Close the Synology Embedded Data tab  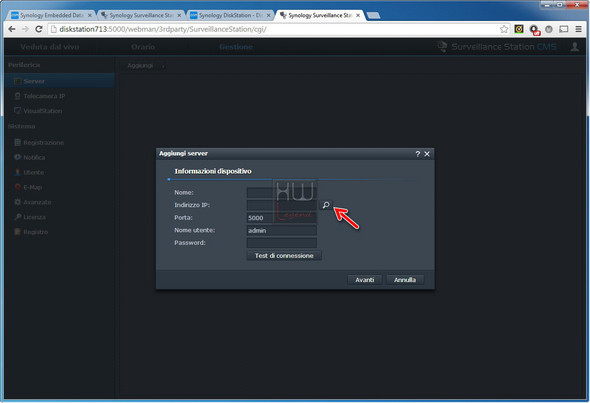90,15
